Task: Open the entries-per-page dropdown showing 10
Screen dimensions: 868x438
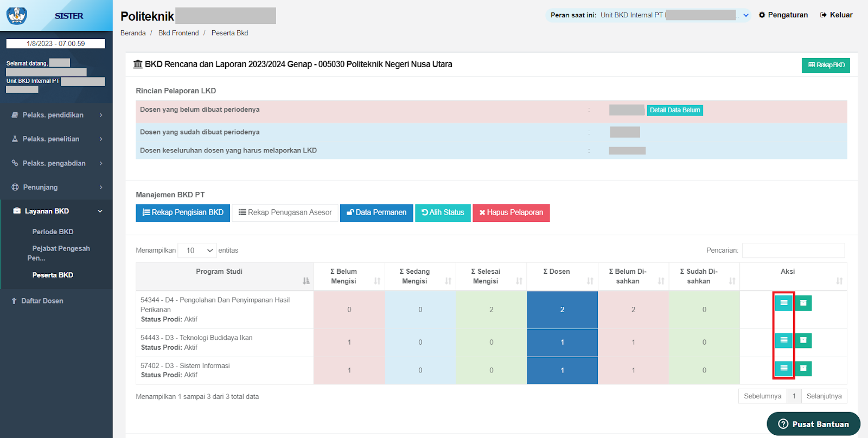Action: click(197, 250)
